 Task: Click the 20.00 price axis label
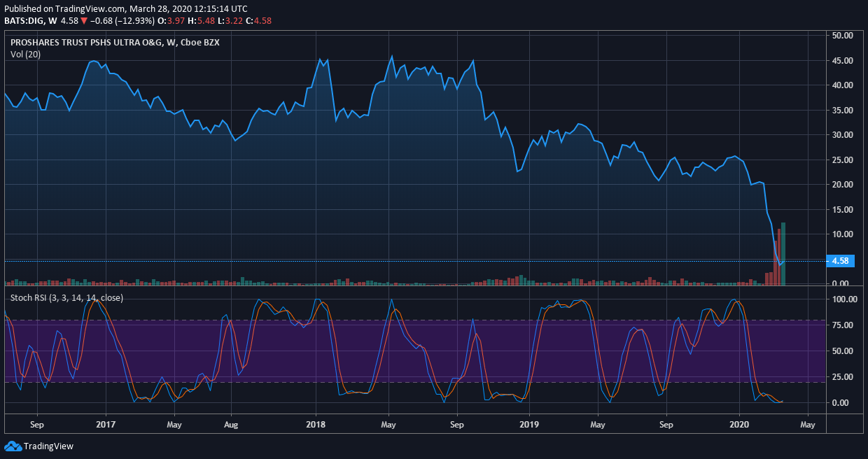click(x=842, y=185)
